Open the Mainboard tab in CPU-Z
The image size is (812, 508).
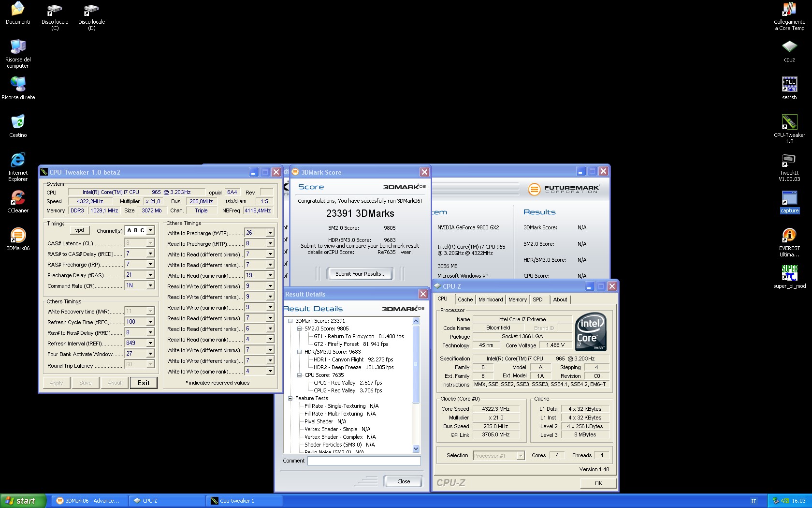point(491,299)
